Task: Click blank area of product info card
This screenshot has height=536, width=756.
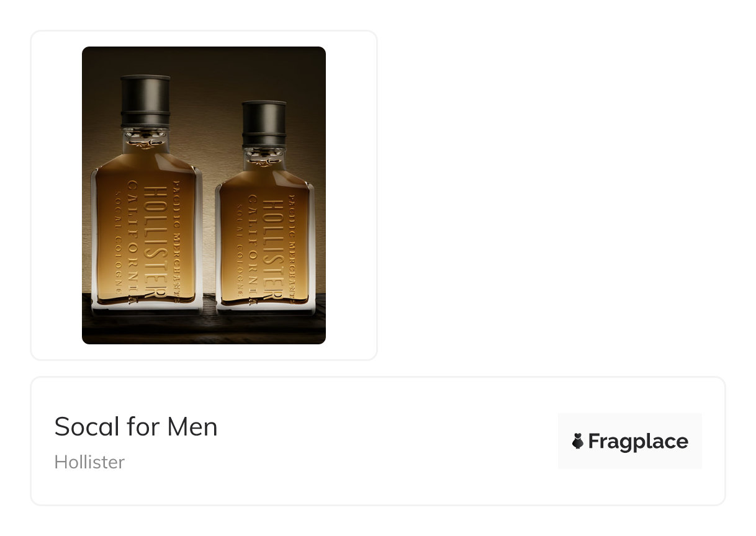Action: [385, 441]
